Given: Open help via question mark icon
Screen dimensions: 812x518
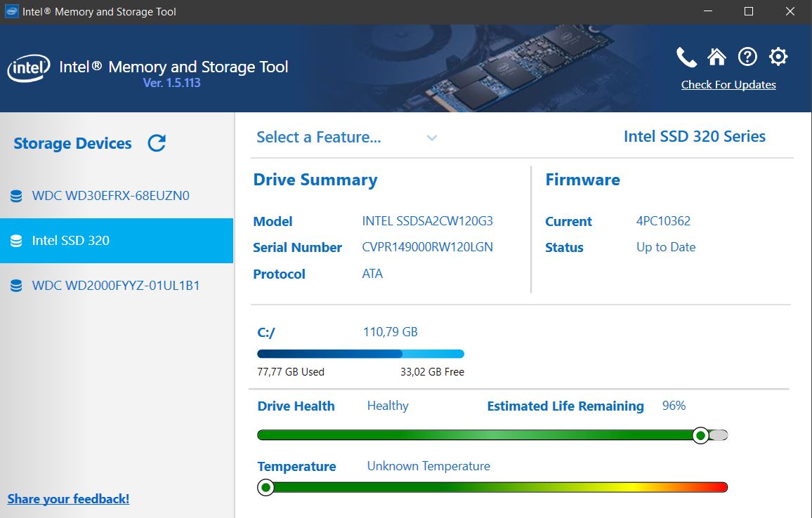Looking at the screenshot, I should (x=747, y=57).
